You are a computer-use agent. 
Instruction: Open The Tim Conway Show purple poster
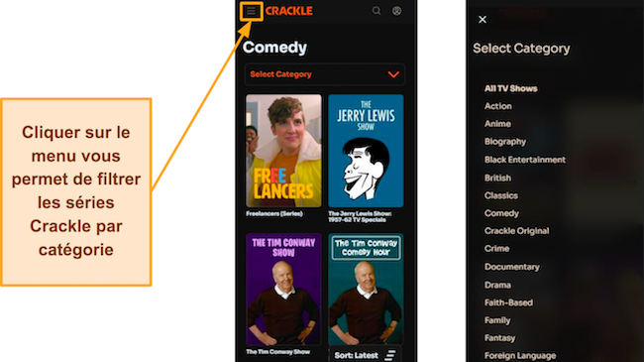click(283, 290)
